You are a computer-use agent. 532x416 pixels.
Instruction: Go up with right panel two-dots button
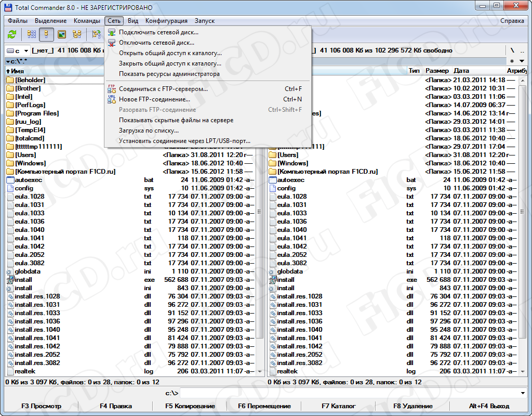[523, 50]
